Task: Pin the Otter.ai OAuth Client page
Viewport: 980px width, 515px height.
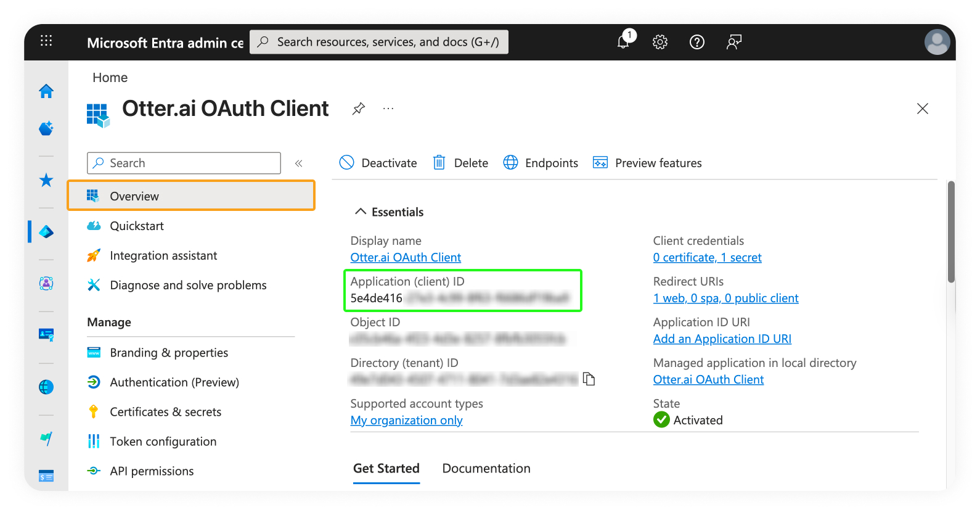Action: (x=359, y=109)
